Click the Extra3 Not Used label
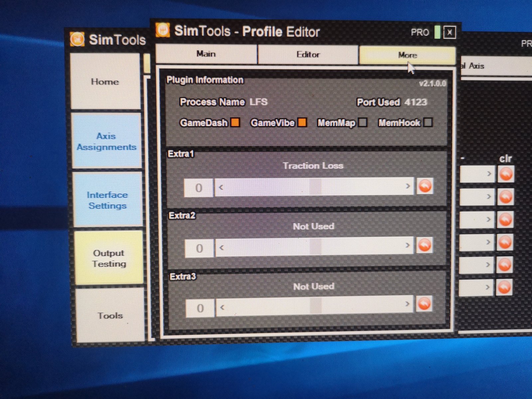The image size is (532, 399). [x=314, y=286]
